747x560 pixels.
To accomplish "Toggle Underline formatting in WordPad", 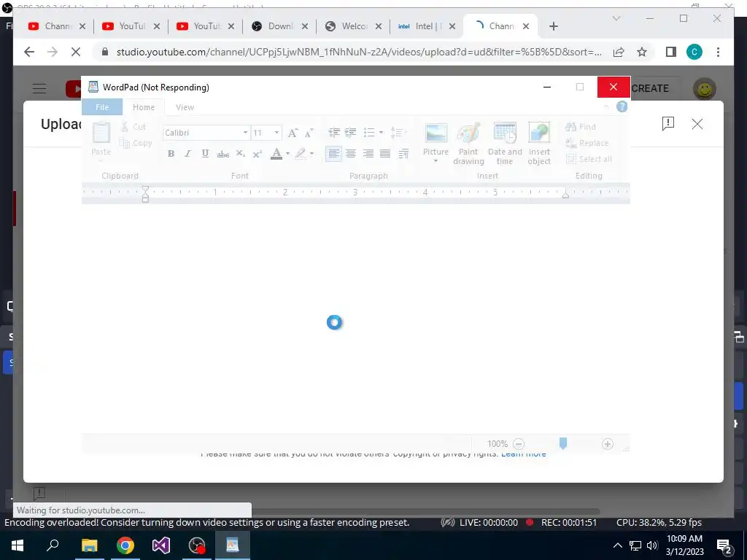I will click(x=205, y=153).
